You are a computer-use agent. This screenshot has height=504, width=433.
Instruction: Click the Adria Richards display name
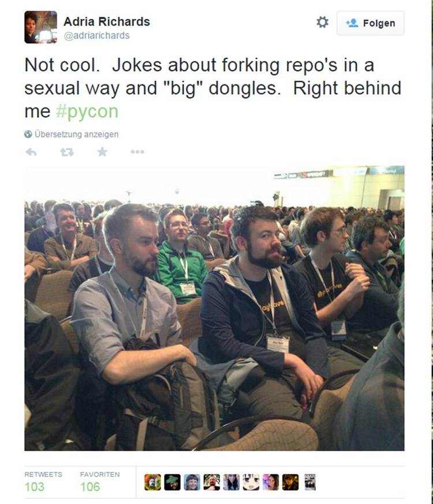[107, 21]
